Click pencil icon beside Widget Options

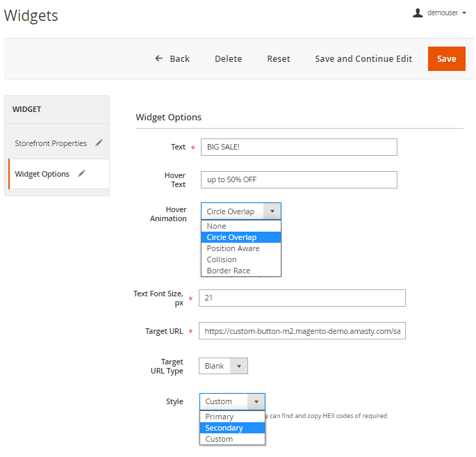click(81, 174)
